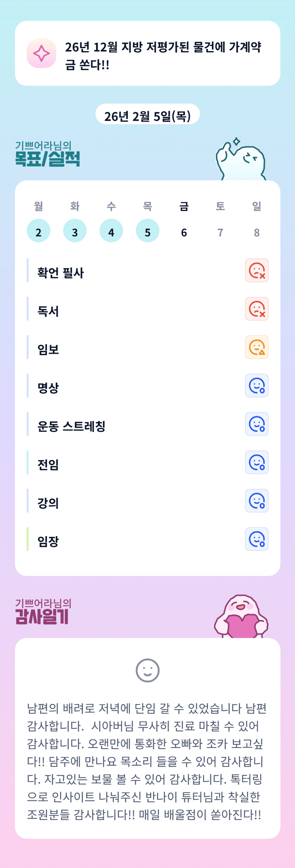The image size is (295, 868).
Task: Click the red sad face beside 독서
Action: [x=256, y=309]
